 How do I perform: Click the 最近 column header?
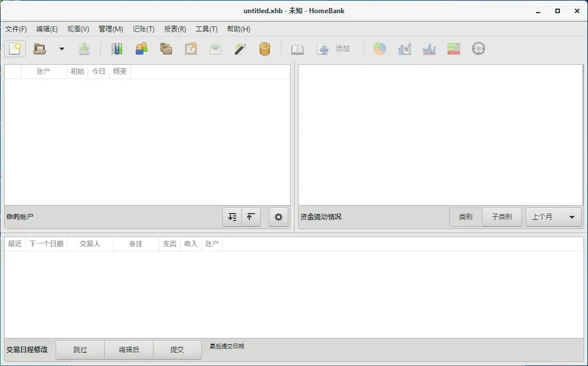pos(15,244)
